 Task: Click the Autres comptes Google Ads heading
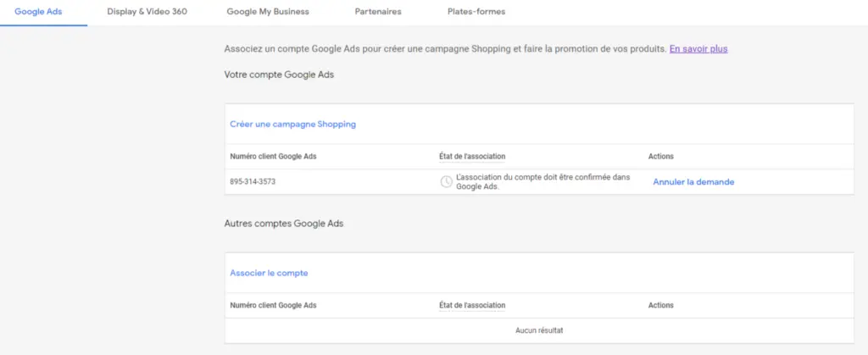[284, 224]
